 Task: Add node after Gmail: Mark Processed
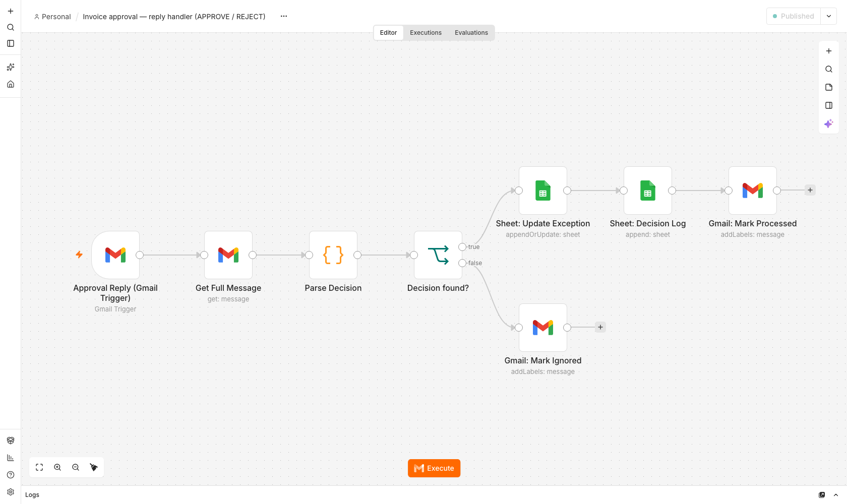(810, 190)
